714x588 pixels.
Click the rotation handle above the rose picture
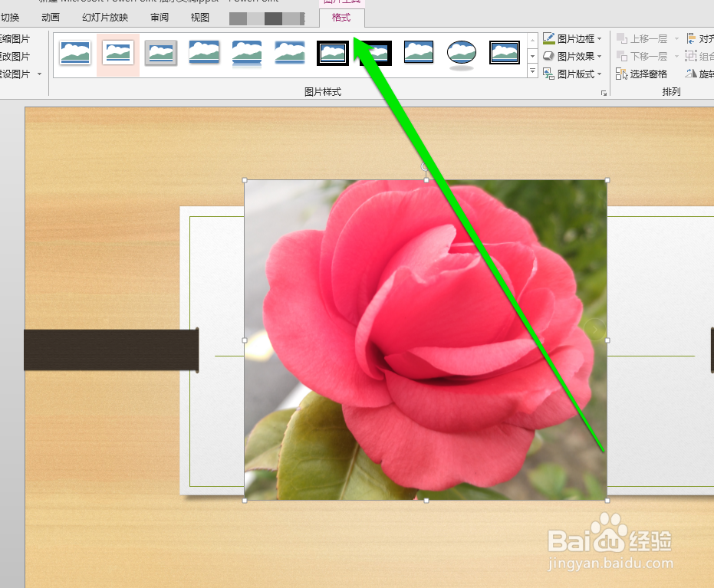(x=424, y=166)
